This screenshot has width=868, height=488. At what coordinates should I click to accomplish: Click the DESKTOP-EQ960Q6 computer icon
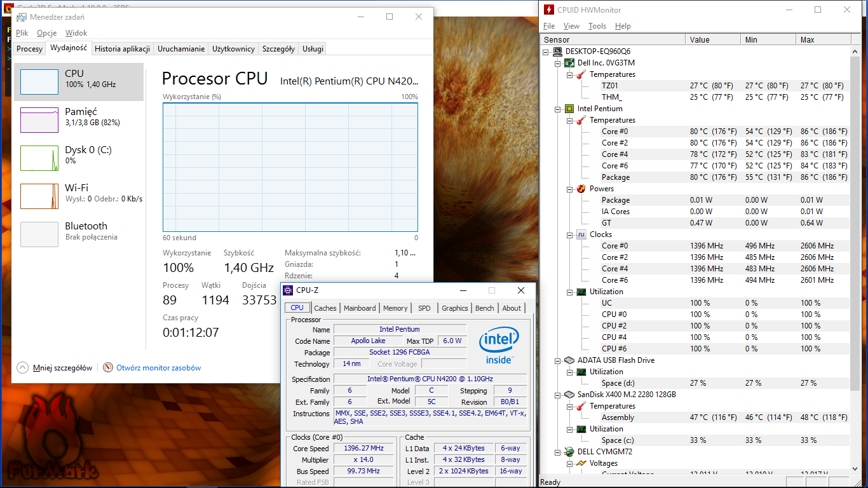tap(557, 51)
